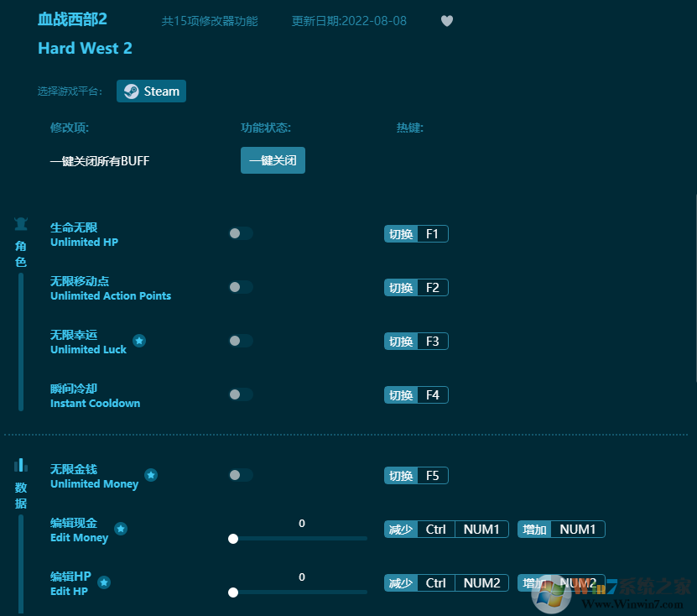Click the 一键关闭 button
Viewport: 697px width, 616px height.
[x=273, y=160]
